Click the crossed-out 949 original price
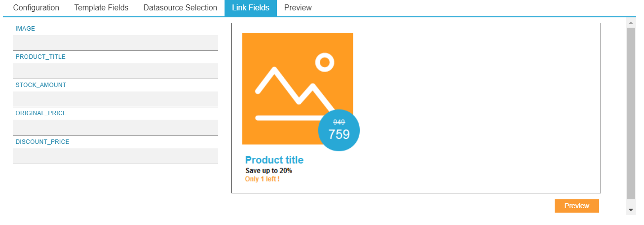 (x=339, y=122)
